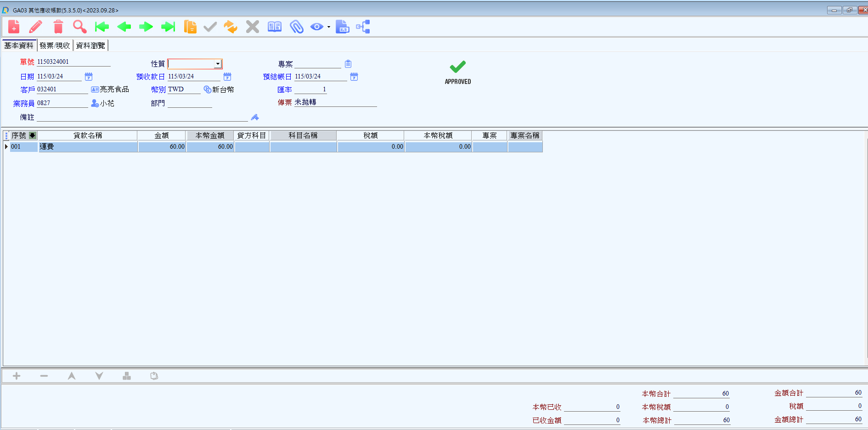Open the 性質 dropdown list

tap(218, 64)
